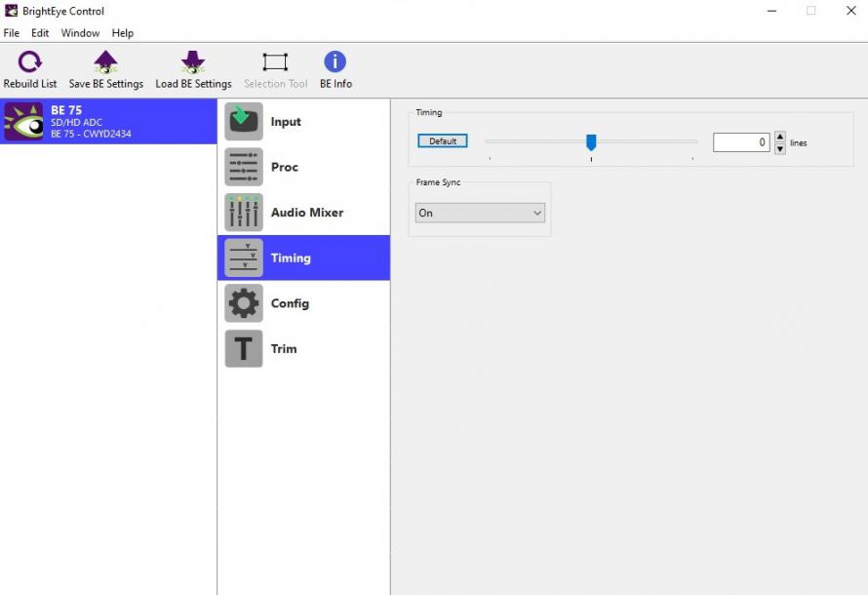
Task: Click the Save BE Settings icon
Action: coord(105,62)
